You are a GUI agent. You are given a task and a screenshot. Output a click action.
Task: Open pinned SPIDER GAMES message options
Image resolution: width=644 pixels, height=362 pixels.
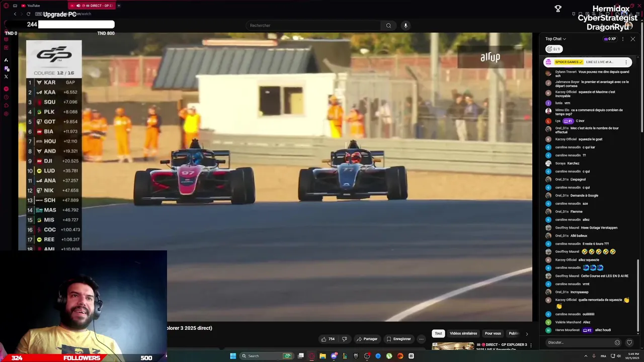pos(626,62)
